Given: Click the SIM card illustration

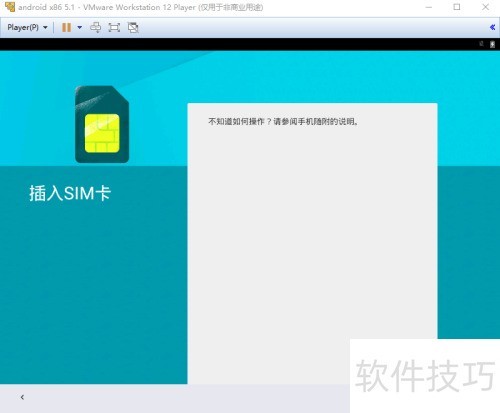Looking at the screenshot, I should point(102,124).
